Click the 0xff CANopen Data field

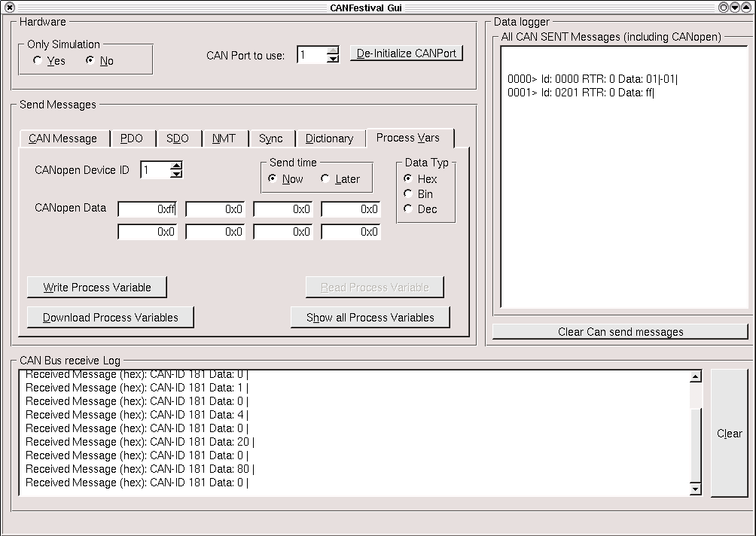tap(147, 209)
